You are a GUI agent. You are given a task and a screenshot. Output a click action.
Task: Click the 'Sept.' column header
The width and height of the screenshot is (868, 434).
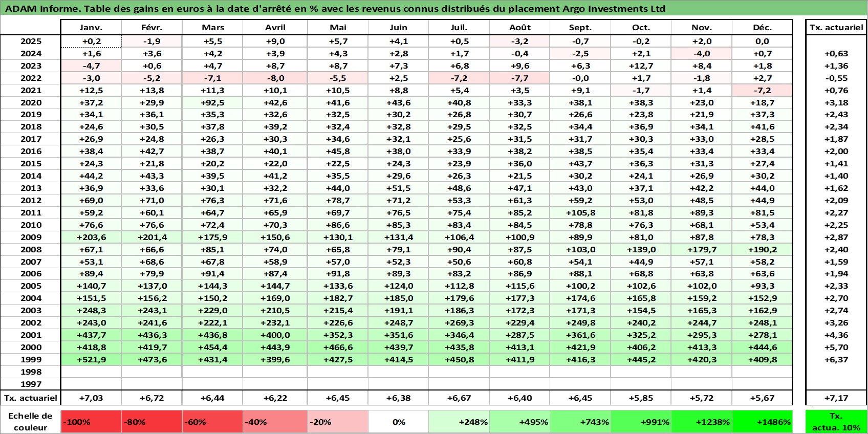tap(580, 28)
